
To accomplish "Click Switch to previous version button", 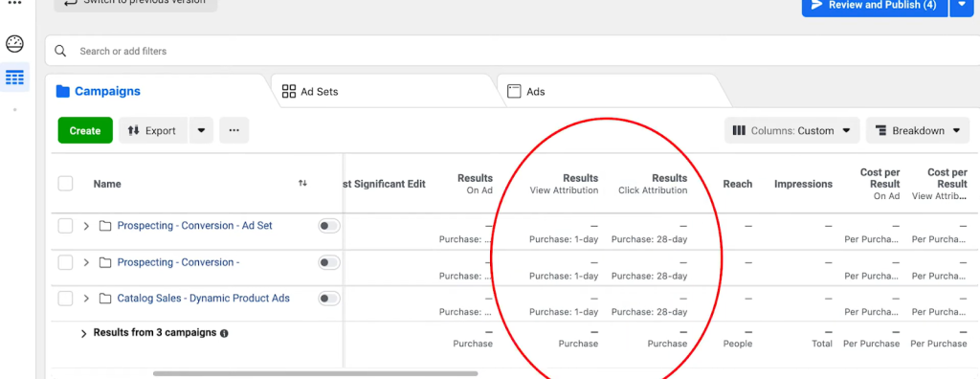I will 136,4.
